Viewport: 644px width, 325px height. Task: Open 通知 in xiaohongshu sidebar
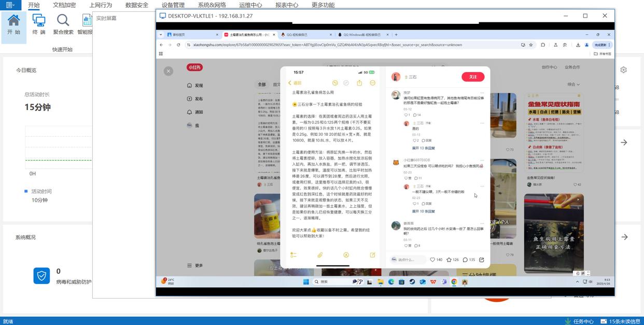pyautogui.click(x=195, y=112)
